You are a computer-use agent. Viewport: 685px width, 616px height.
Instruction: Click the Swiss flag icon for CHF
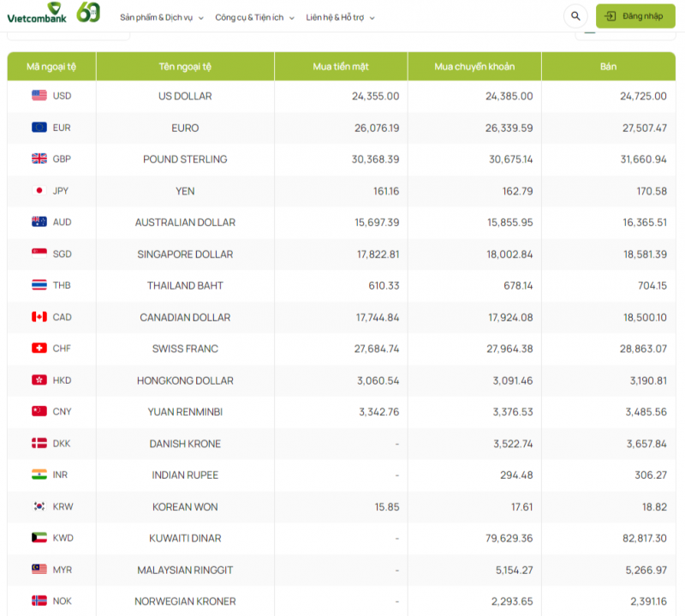(x=39, y=349)
